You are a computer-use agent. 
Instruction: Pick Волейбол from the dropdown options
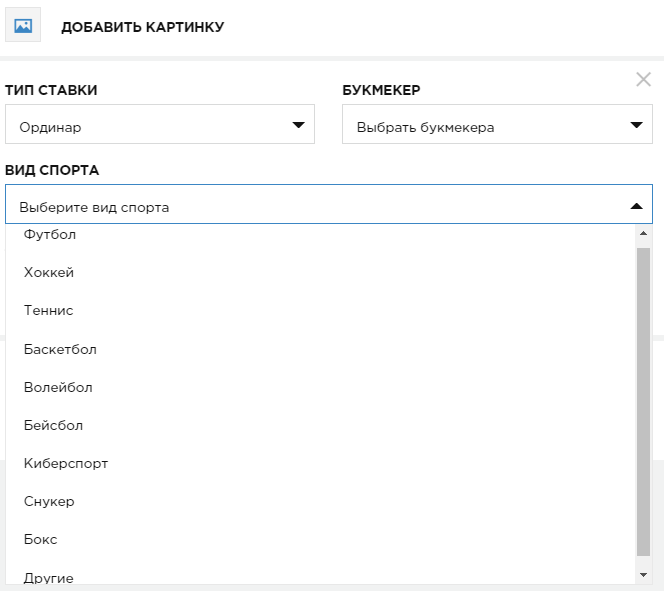[x=321, y=387]
